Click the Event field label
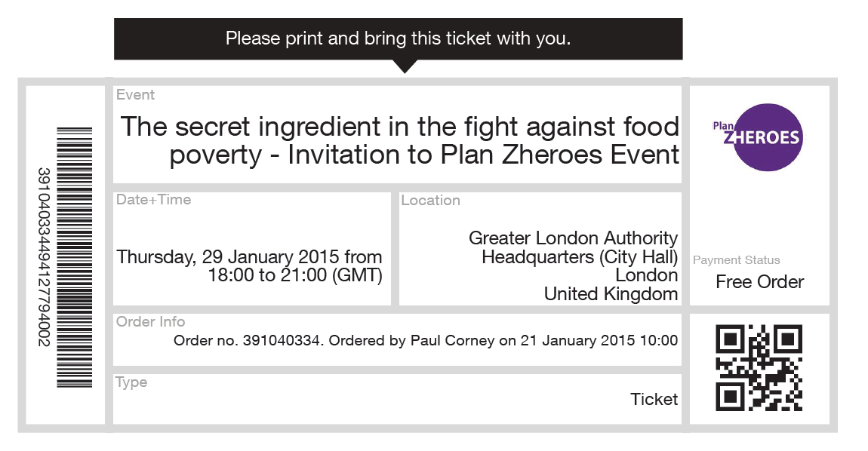Image resolution: width=868 pixels, height=451 pixels. point(136,95)
